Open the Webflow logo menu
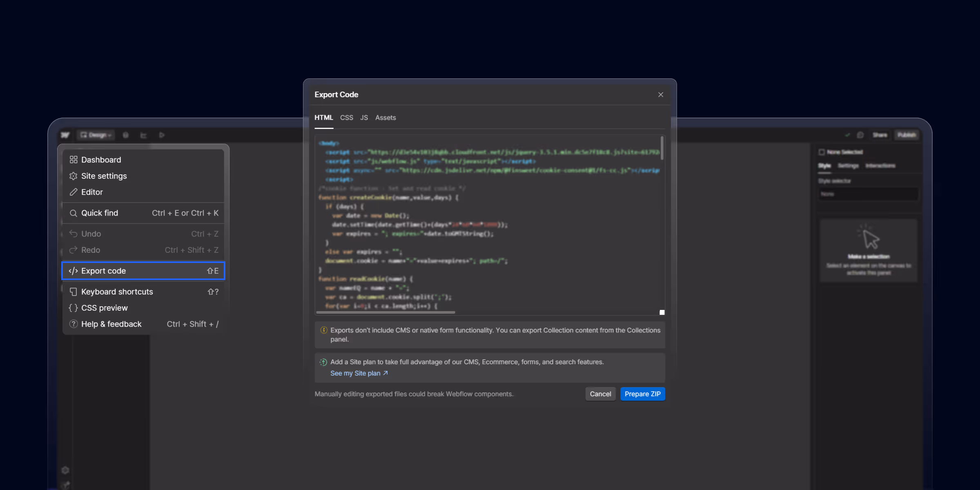980x490 pixels. tap(65, 135)
